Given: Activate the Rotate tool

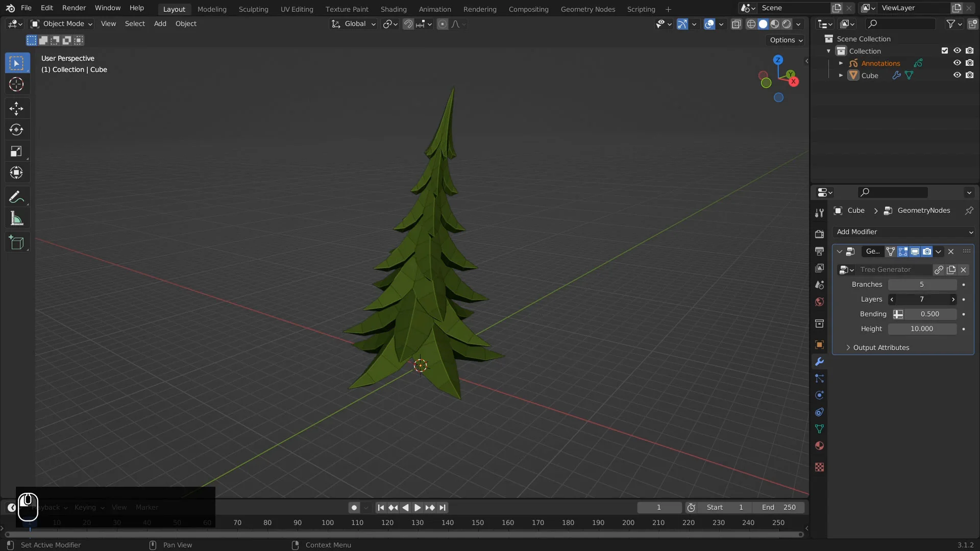Looking at the screenshot, I should pyautogui.click(x=16, y=130).
